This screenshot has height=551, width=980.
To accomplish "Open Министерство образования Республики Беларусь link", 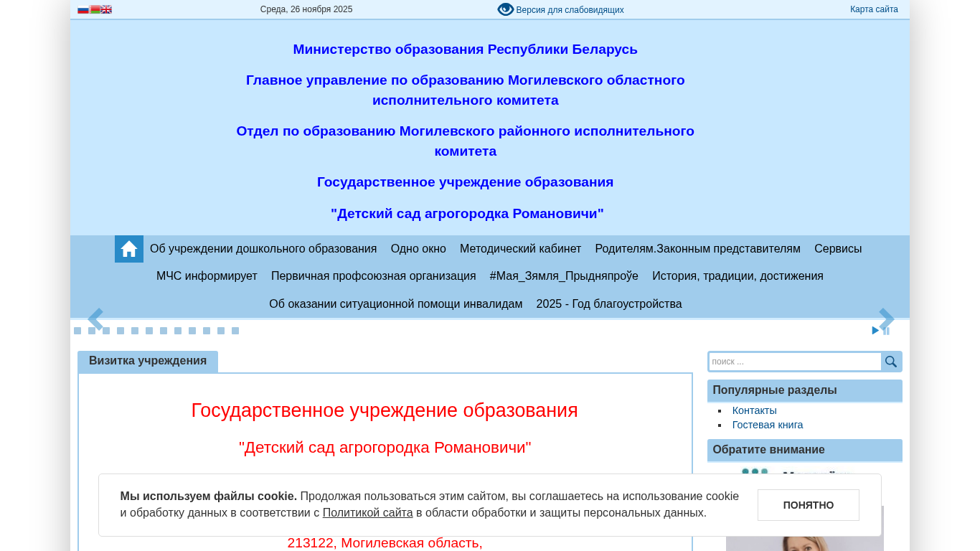I will [466, 50].
